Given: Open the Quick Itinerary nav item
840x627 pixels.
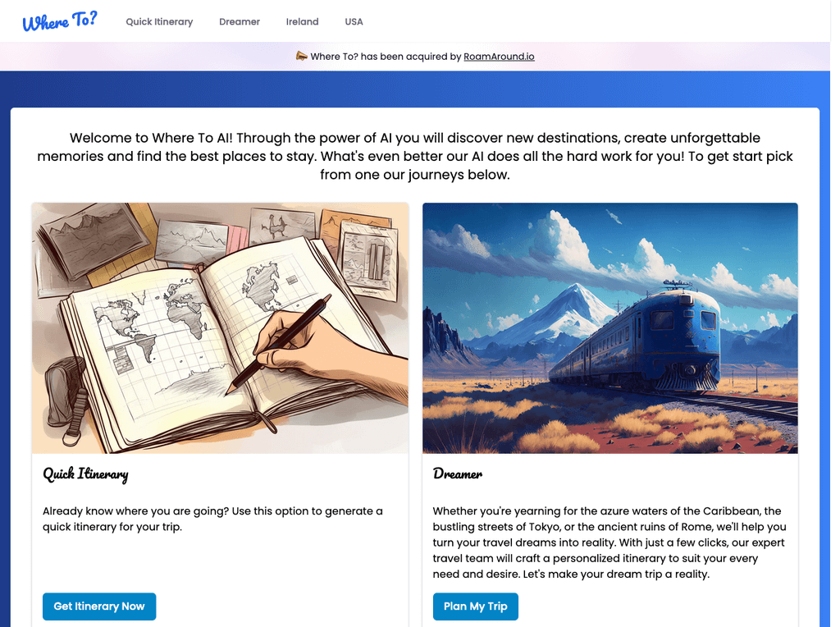Looking at the screenshot, I should click(159, 21).
